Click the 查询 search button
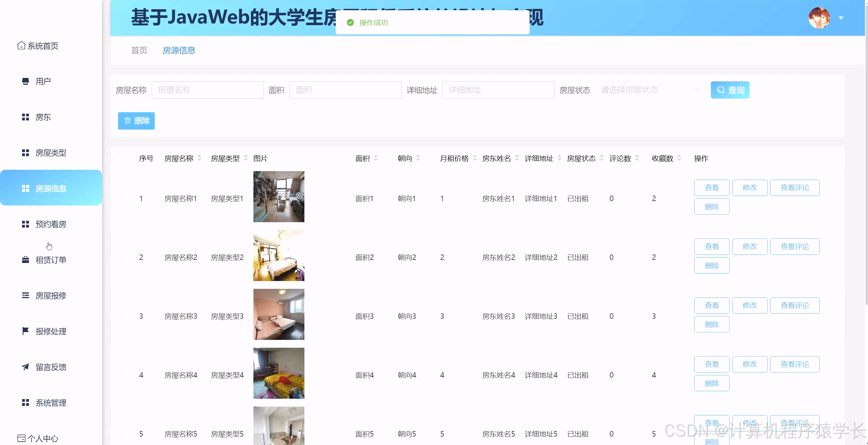Screen dimensions: 868x445 tap(730, 90)
